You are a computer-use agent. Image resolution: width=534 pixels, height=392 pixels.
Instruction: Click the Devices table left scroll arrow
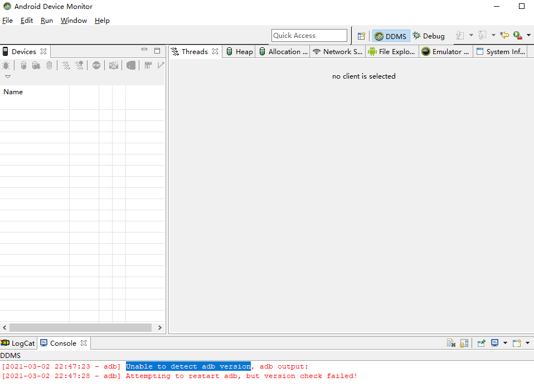[5, 328]
